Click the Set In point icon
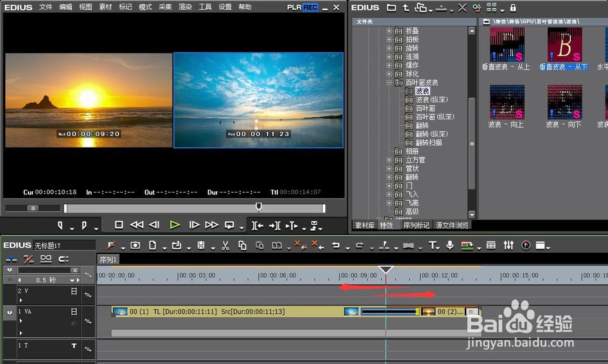The width and height of the screenshot is (608, 364). pyautogui.click(x=60, y=225)
